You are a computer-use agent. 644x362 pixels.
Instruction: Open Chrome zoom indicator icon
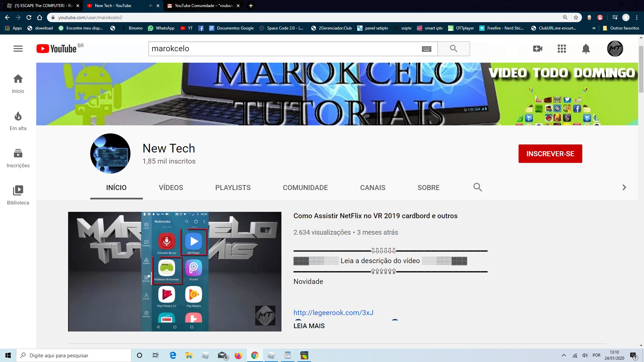(565, 17)
